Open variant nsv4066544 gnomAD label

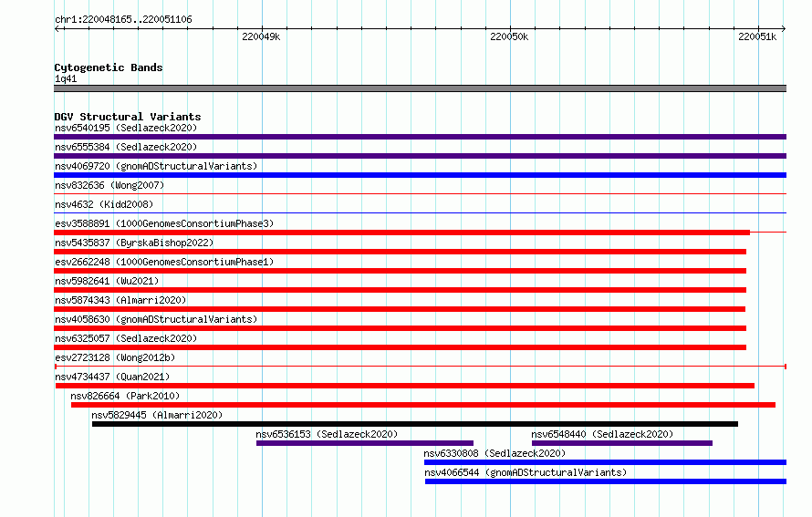click(x=526, y=472)
